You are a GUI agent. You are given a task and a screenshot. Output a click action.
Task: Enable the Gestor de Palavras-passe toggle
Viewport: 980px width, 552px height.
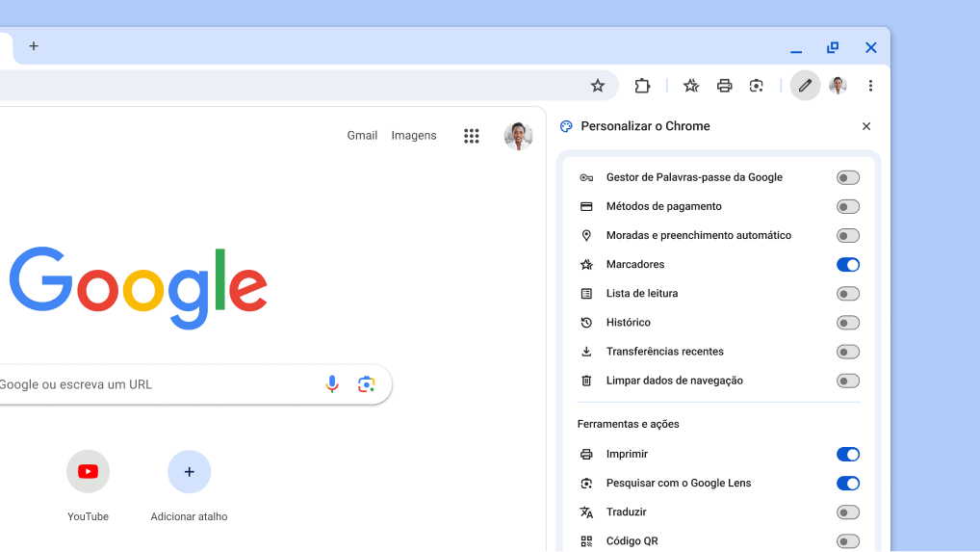tap(847, 178)
